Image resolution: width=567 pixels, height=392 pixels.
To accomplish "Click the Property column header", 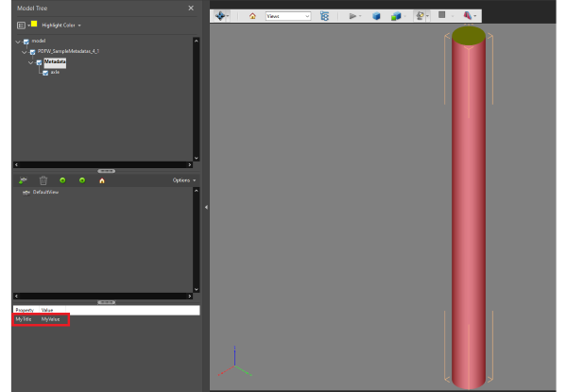I will 26,310.
